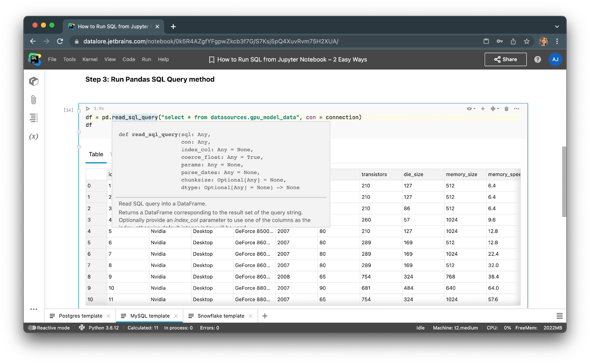590x364 pixels.
Task: Open the Kernel menu
Action: click(90, 59)
